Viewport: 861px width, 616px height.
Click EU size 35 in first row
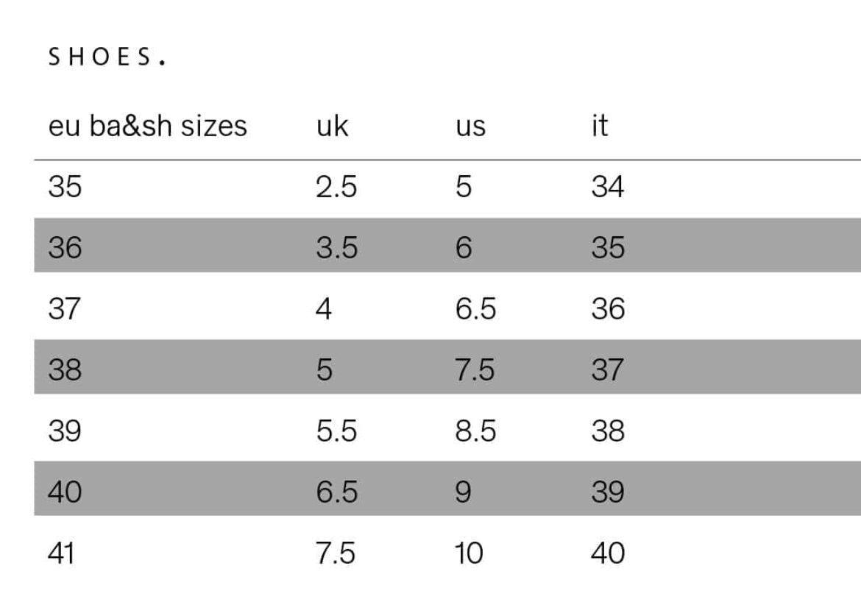65,187
